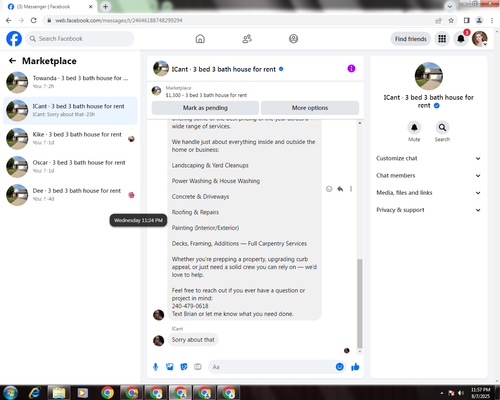Expand Media, files and links section
500x400 pixels.
(428, 193)
